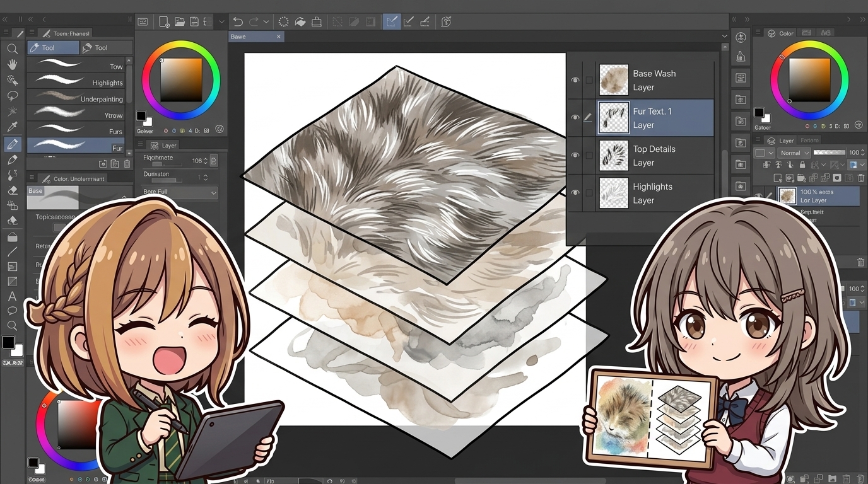The height and width of the screenshot is (484, 868).
Task: Open the dropdown arrow next to Redo
Action: (x=266, y=21)
